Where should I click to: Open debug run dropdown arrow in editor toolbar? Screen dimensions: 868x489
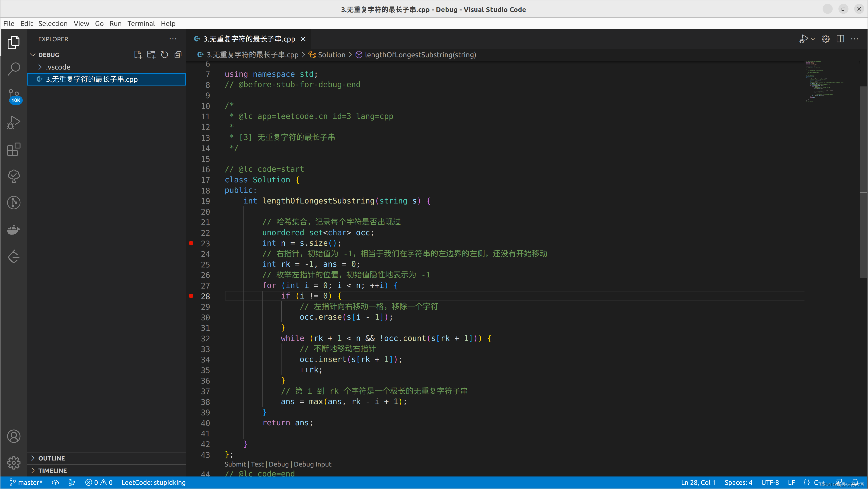813,39
